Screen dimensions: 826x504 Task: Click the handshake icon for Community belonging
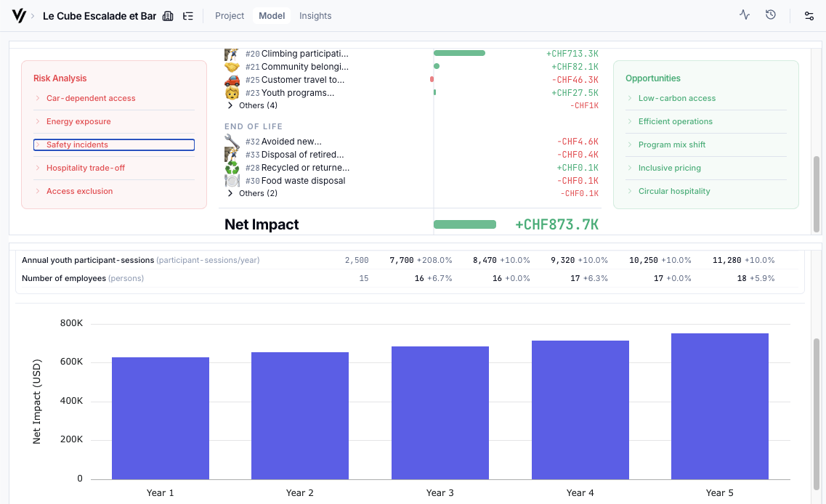(232, 67)
